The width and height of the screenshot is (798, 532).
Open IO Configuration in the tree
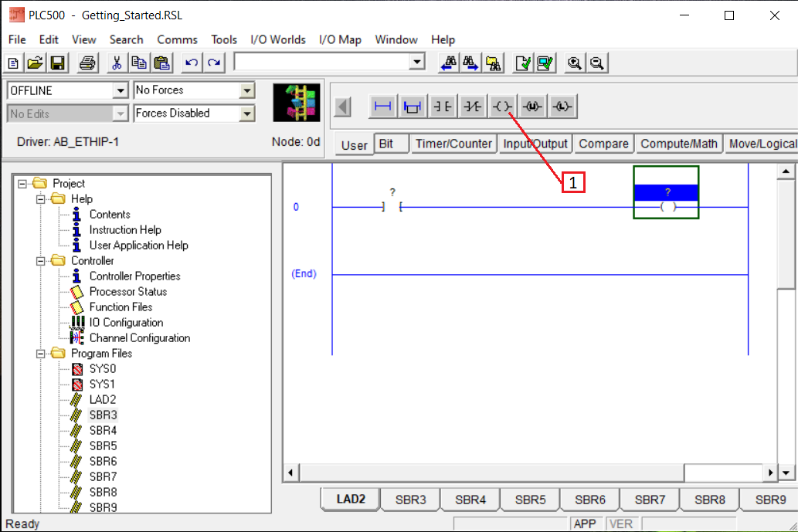(x=126, y=323)
